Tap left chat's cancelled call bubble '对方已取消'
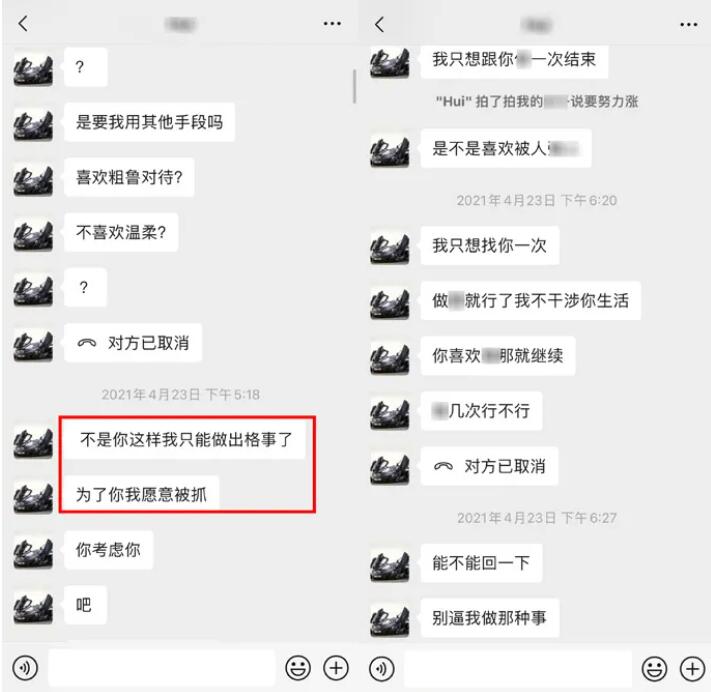Image resolution: width=711 pixels, height=692 pixels. coord(133,343)
